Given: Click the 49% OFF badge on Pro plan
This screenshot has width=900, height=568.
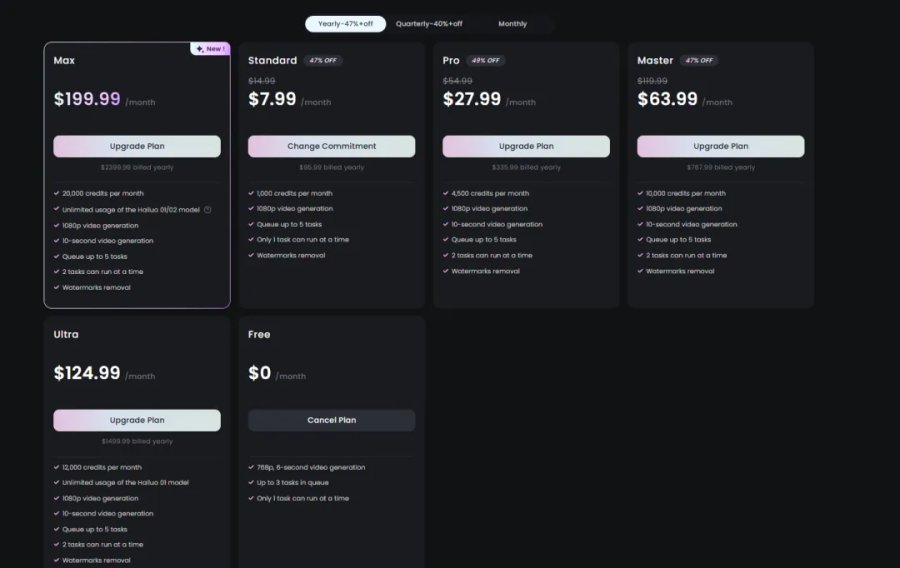Looking at the screenshot, I should [486, 60].
